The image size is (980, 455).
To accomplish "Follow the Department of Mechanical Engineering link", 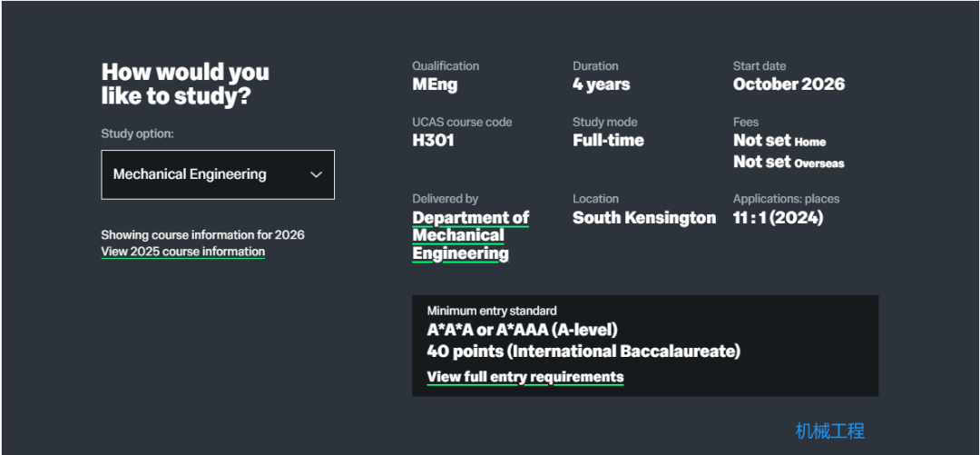I will 471,236.
